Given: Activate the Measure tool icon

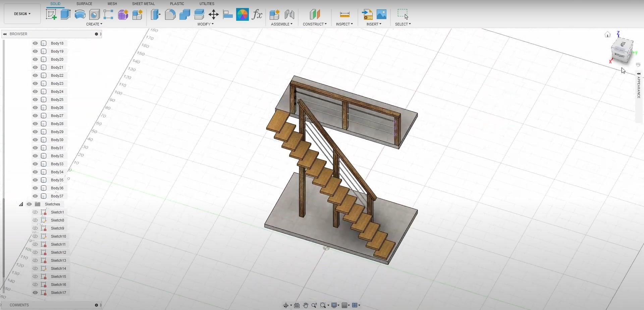Looking at the screenshot, I should click(344, 14).
